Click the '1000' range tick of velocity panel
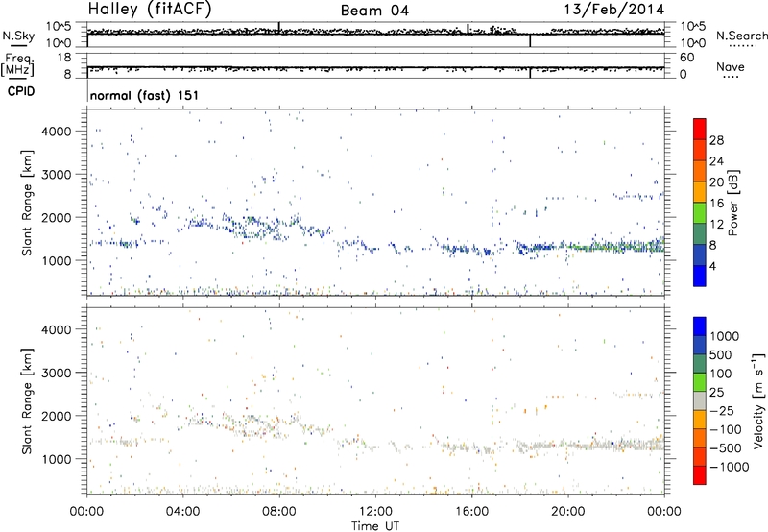 click(57, 459)
